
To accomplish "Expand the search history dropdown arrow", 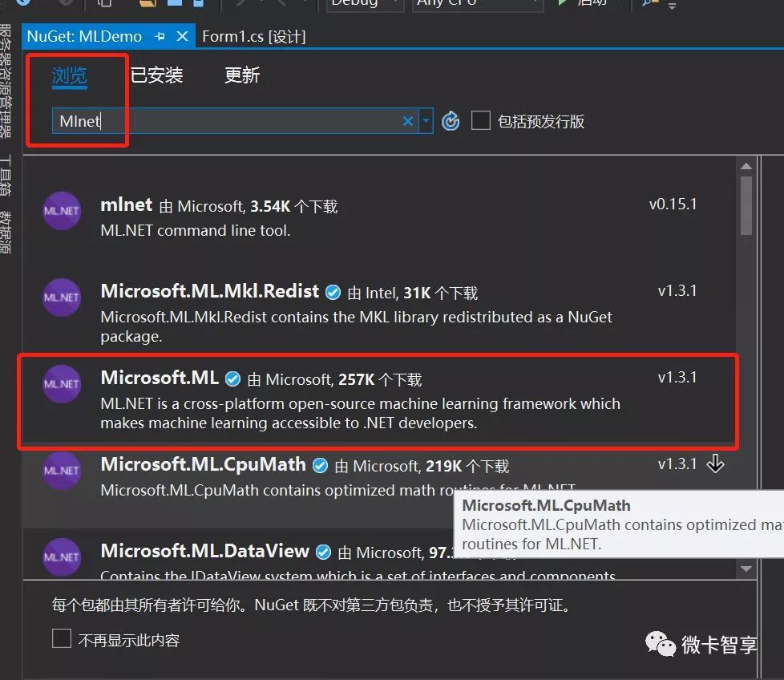I will tap(426, 121).
